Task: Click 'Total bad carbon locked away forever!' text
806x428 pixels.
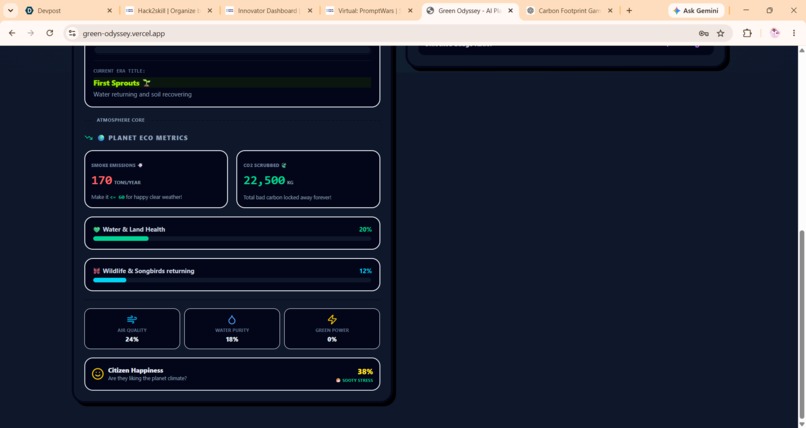Action: (x=287, y=197)
